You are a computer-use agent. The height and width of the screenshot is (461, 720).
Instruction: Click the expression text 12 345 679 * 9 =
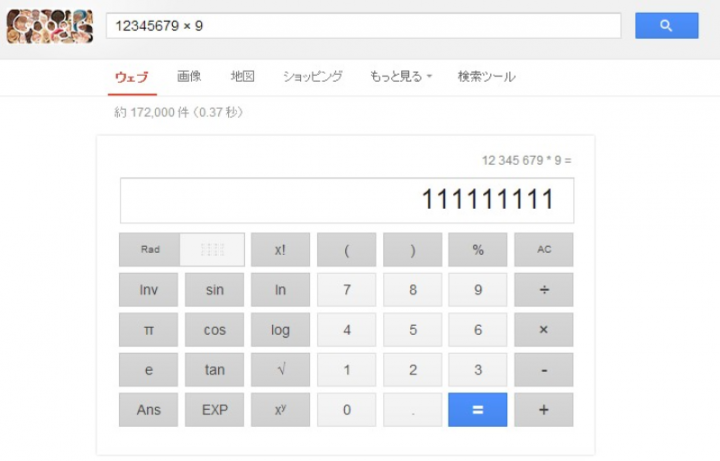[x=527, y=160]
